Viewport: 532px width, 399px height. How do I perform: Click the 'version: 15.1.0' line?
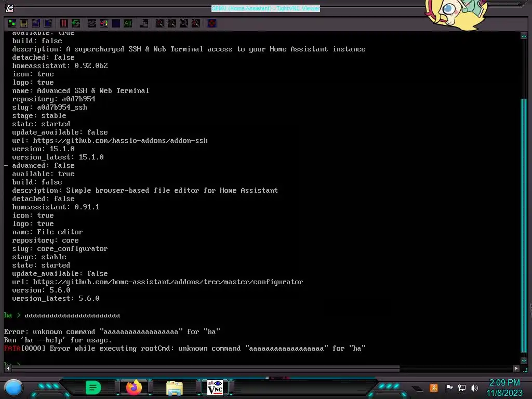pyautogui.click(x=44, y=149)
